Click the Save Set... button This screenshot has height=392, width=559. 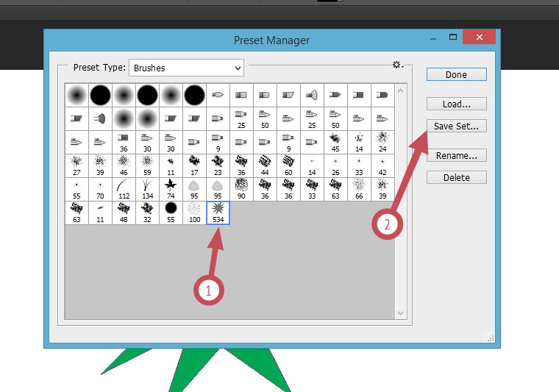456,126
